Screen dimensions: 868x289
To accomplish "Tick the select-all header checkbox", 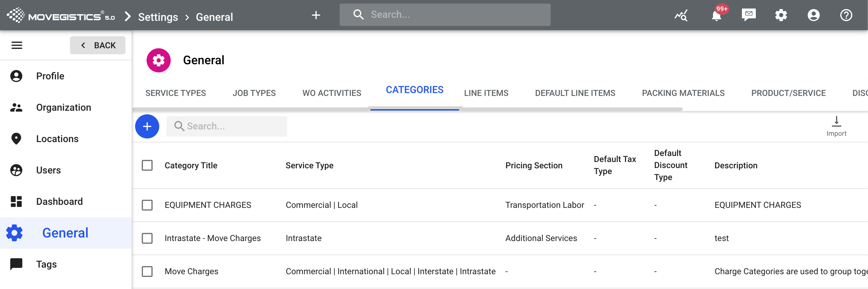I will (147, 166).
